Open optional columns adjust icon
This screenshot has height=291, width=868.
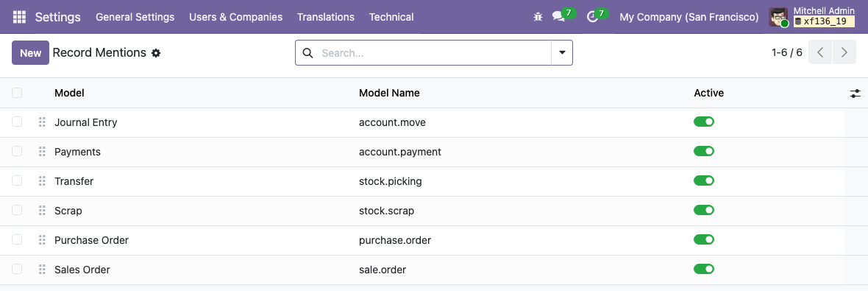point(855,94)
